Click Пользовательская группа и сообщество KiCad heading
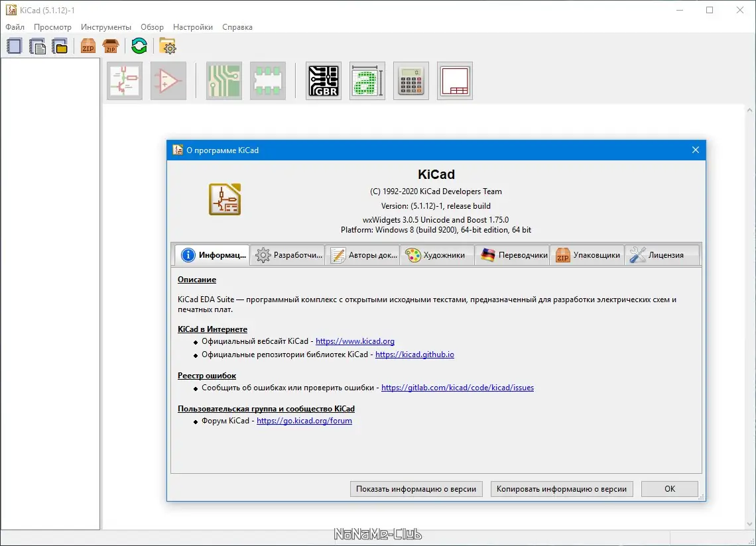The height and width of the screenshot is (546, 756). (x=266, y=409)
